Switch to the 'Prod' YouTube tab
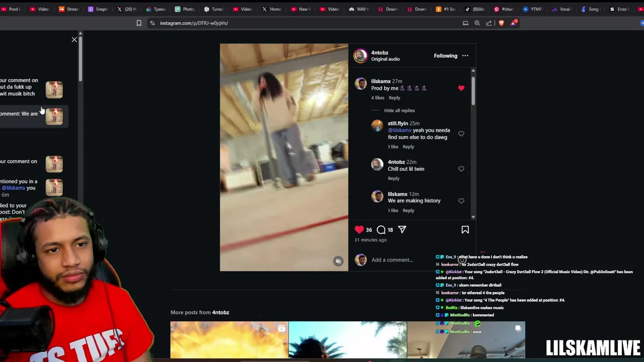 (11, 9)
